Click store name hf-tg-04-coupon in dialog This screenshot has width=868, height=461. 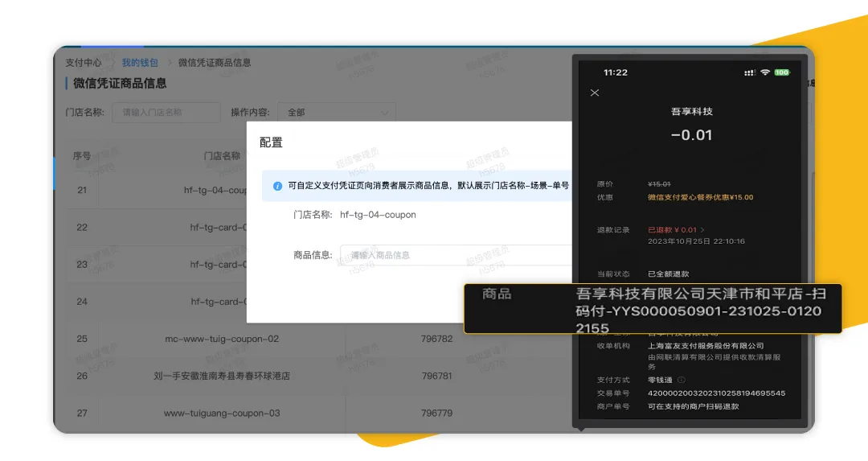pyautogui.click(x=378, y=215)
